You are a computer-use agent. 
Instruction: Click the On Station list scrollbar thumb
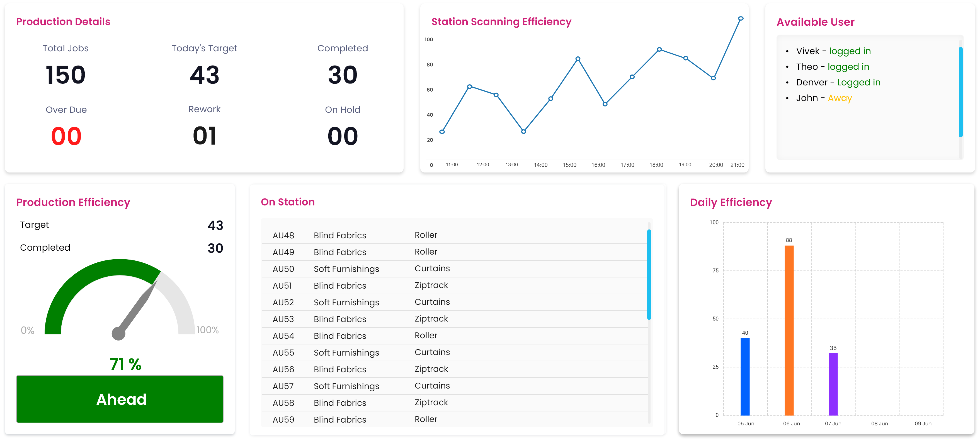point(649,274)
